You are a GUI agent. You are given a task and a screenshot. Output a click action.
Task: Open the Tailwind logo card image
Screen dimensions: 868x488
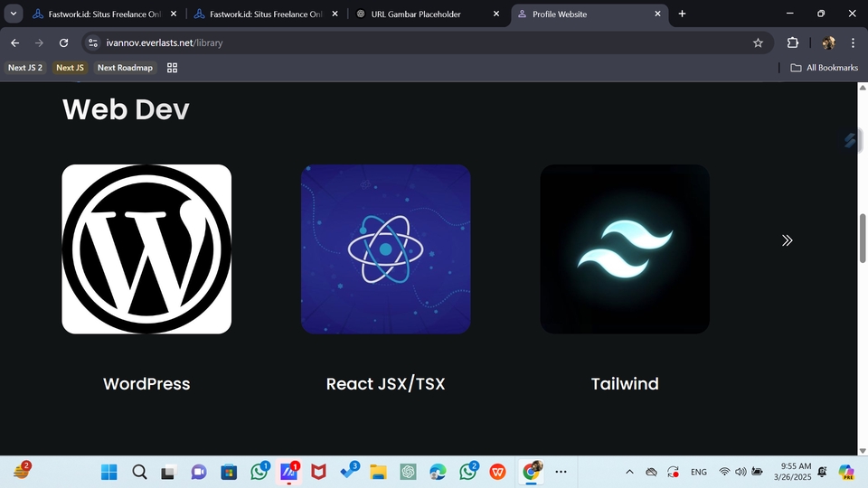click(625, 249)
